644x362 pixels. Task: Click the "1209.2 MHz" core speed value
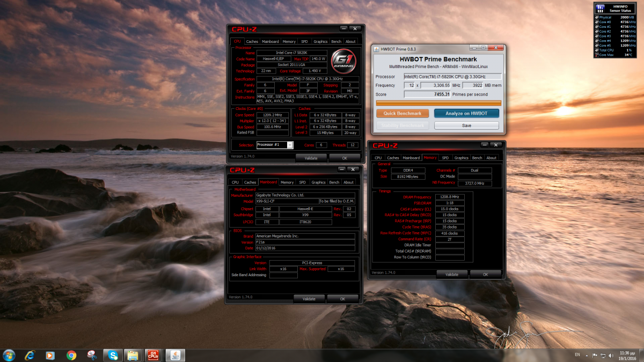(273, 115)
